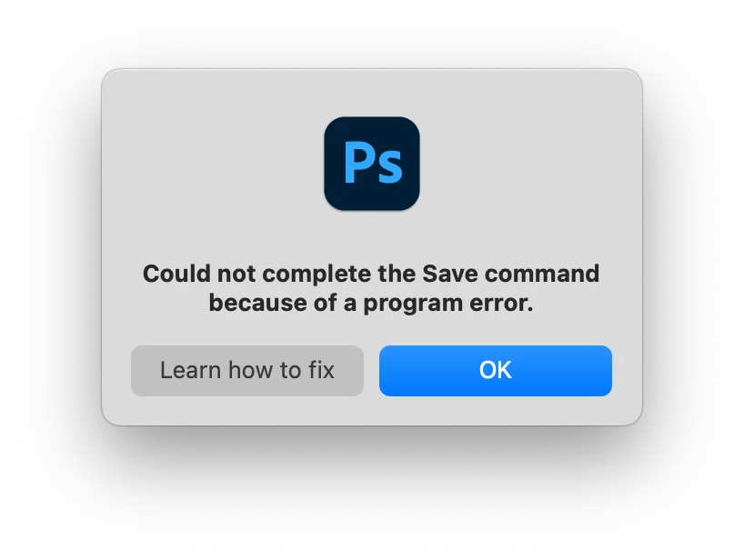Image resolution: width=744 pixels, height=560 pixels.
Task: Close the alert using the default OK button
Action: (x=496, y=370)
